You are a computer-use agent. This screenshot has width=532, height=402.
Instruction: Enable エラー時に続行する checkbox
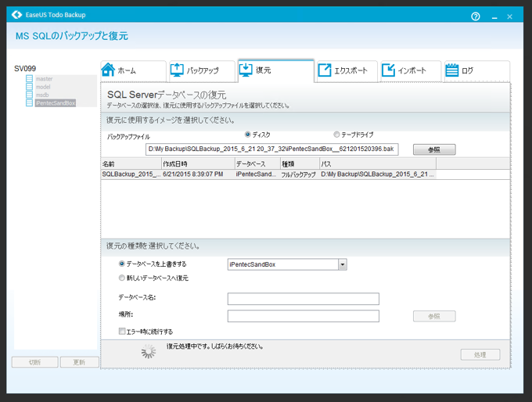pyautogui.click(x=122, y=332)
